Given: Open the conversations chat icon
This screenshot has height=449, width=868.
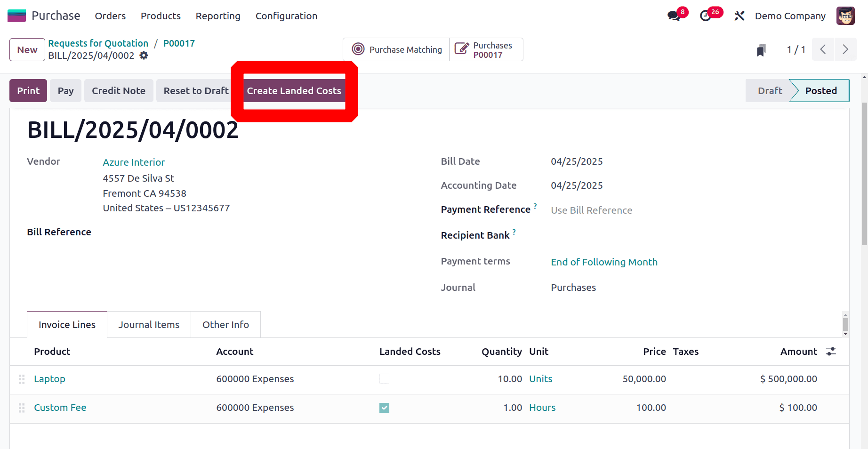Looking at the screenshot, I should 674,16.
